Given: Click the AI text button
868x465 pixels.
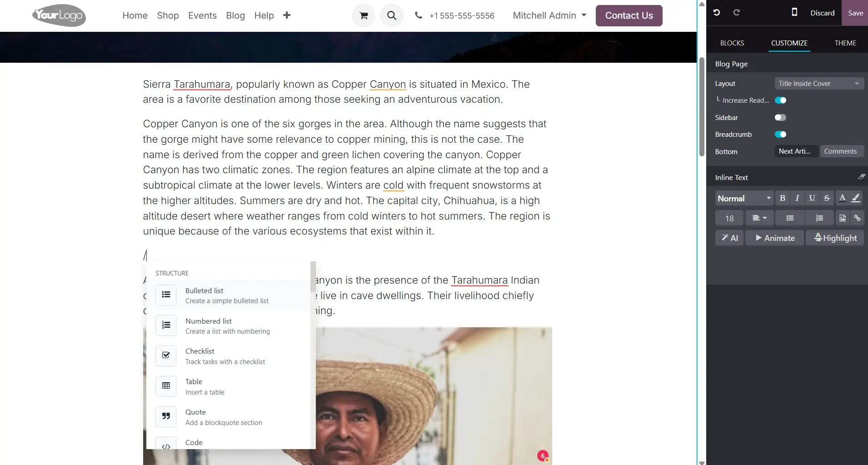Looking at the screenshot, I should [x=729, y=238].
